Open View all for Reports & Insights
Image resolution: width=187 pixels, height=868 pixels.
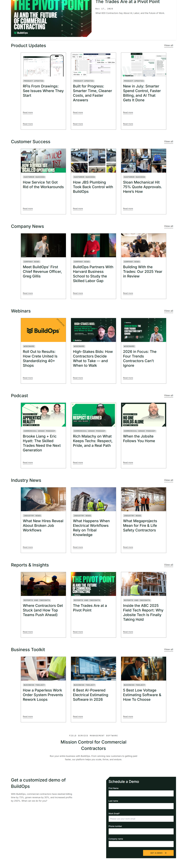[x=169, y=565]
